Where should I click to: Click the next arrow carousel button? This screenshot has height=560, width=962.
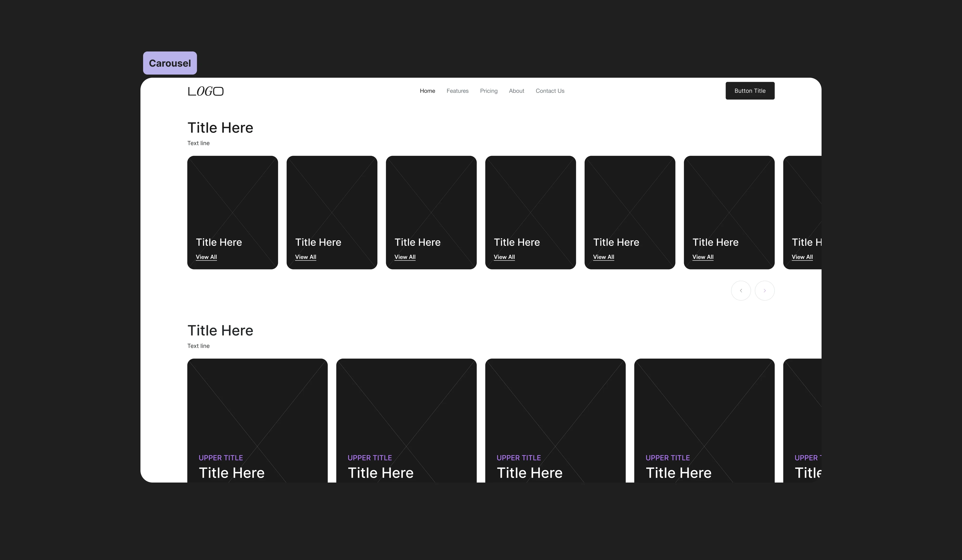pos(764,291)
